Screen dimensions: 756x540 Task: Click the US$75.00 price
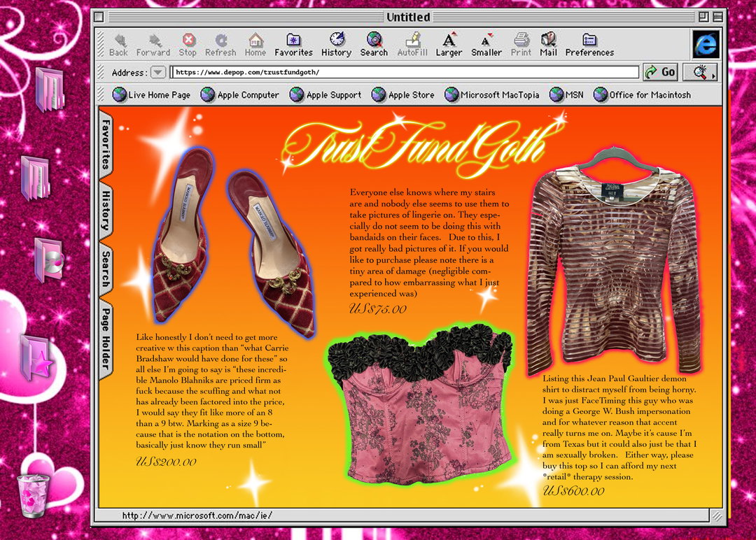[x=378, y=309]
